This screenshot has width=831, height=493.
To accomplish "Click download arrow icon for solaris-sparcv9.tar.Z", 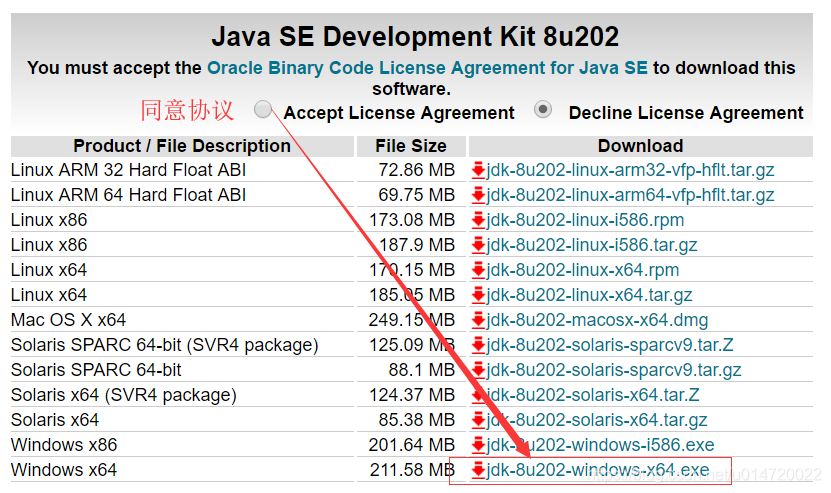I will point(479,345).
